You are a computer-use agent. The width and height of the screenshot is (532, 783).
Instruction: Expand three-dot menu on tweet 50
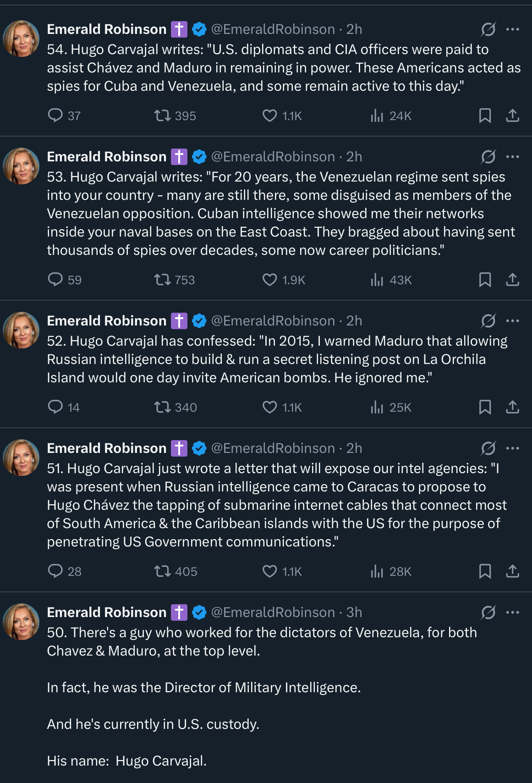point(512,612)
